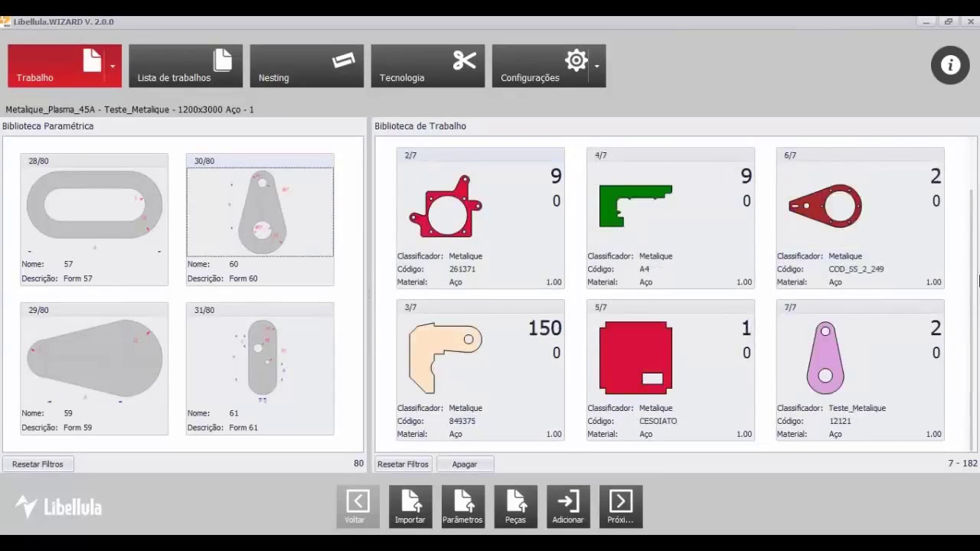Screen dimensions: 980x551
Task: Click quantity 1 on the CESOIATO part
Action: (x=746, y=328)
